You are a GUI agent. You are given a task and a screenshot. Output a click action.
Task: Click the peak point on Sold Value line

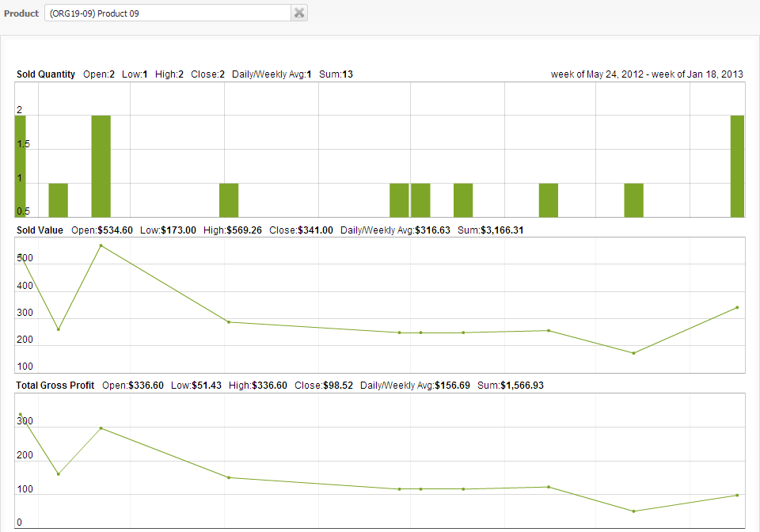pyautogui.click(x=101, y=245)
